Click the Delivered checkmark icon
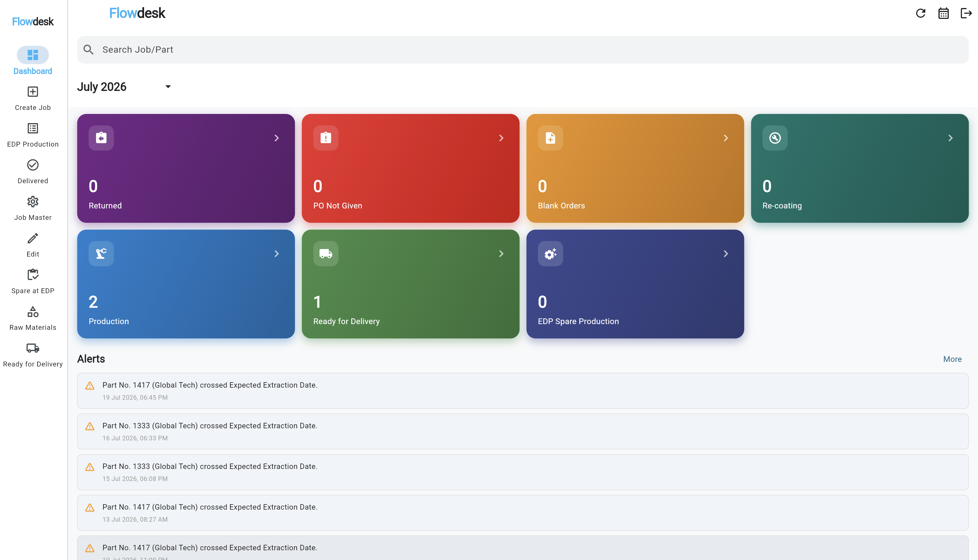978x560 pixels. click(33, 165)
